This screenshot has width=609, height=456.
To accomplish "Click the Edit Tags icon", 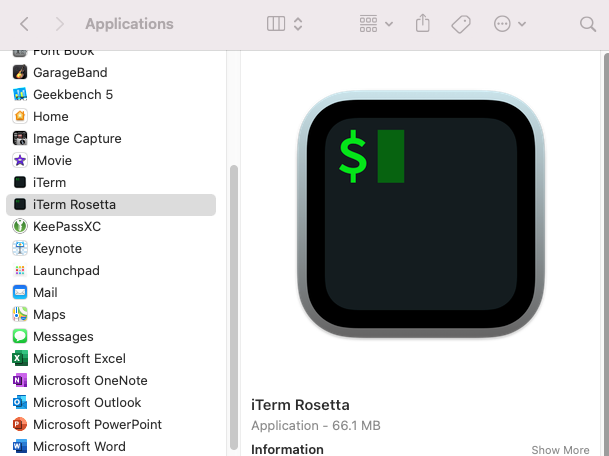I will pos(461,24).
